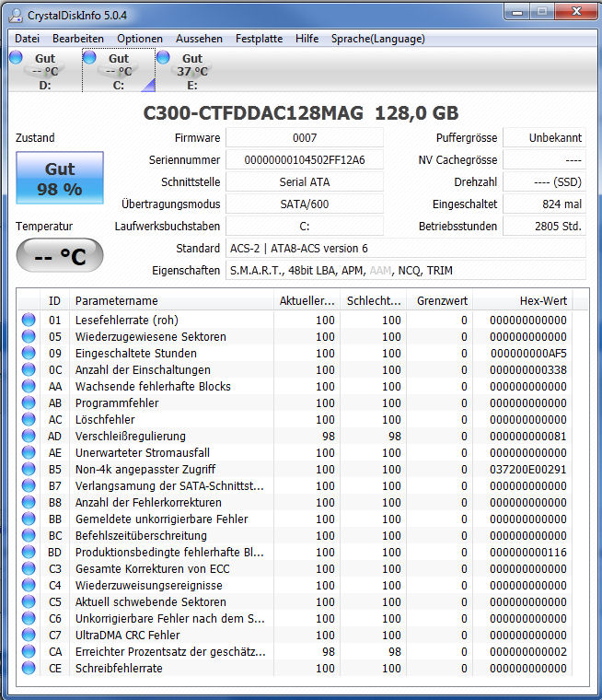Open the Datei menu
The height and width of the screenshot is (700, 602).
27,39
